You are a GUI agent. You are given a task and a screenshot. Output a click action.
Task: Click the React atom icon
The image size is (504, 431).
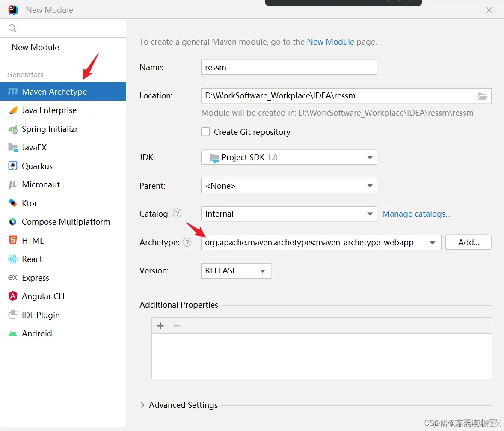[12, 259]
